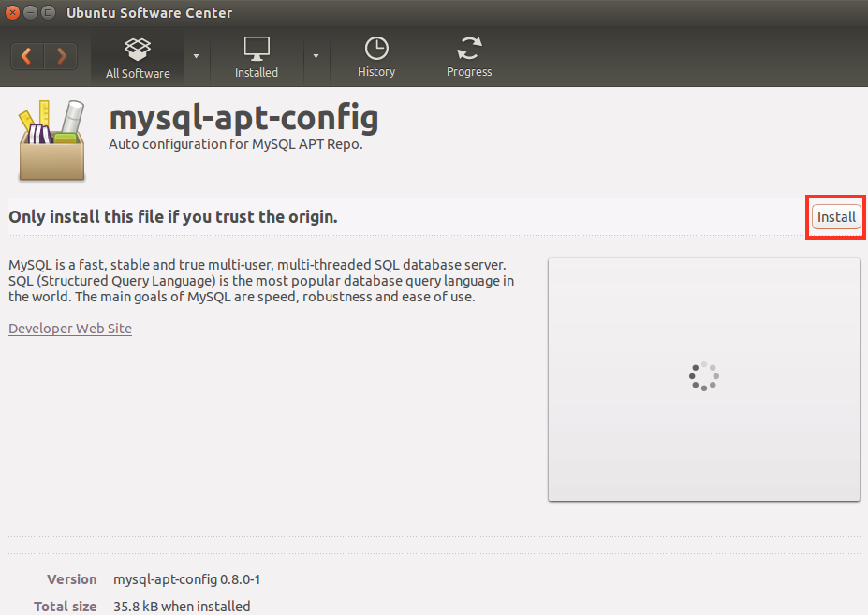This screenshot has height=615, width=868.
Task: Show the Installed software view
Action: (x=256, y=58)
